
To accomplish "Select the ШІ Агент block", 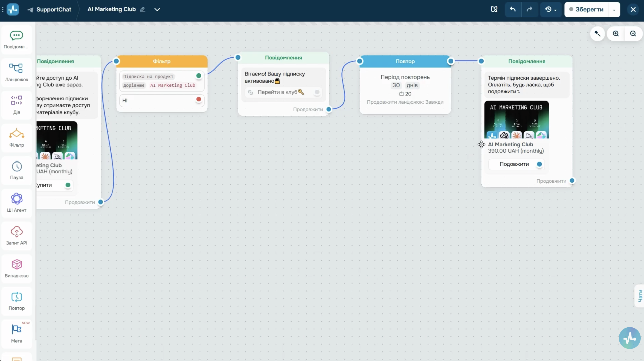I will (x=16, y=203).
